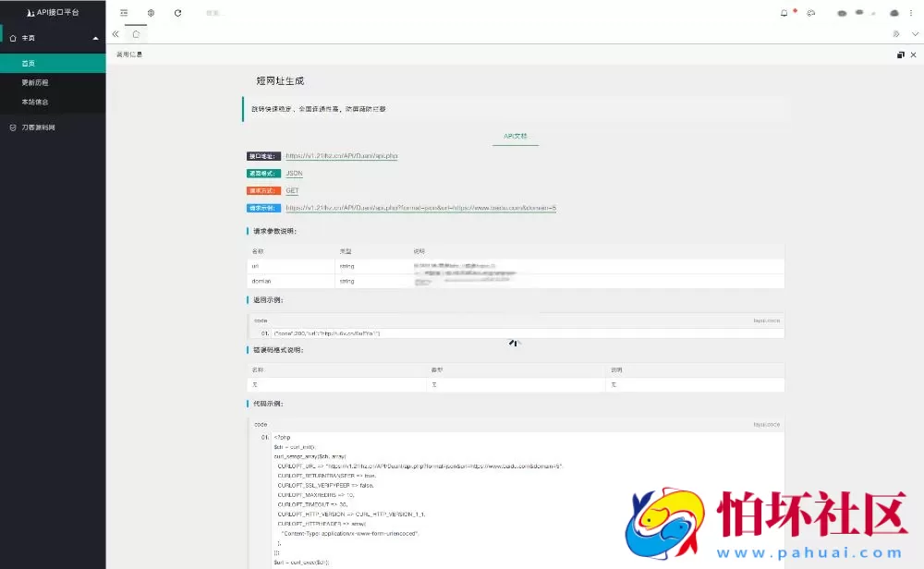
Task: Open the api.php interface address link
Action: [341, 156]
